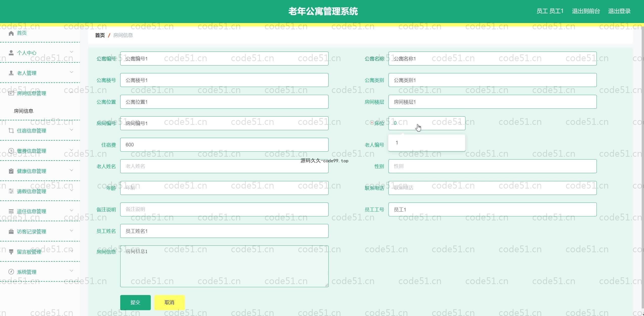
Task: Click the home icon beside 首页
Action: pyautogui.click(x=11, y=33)
